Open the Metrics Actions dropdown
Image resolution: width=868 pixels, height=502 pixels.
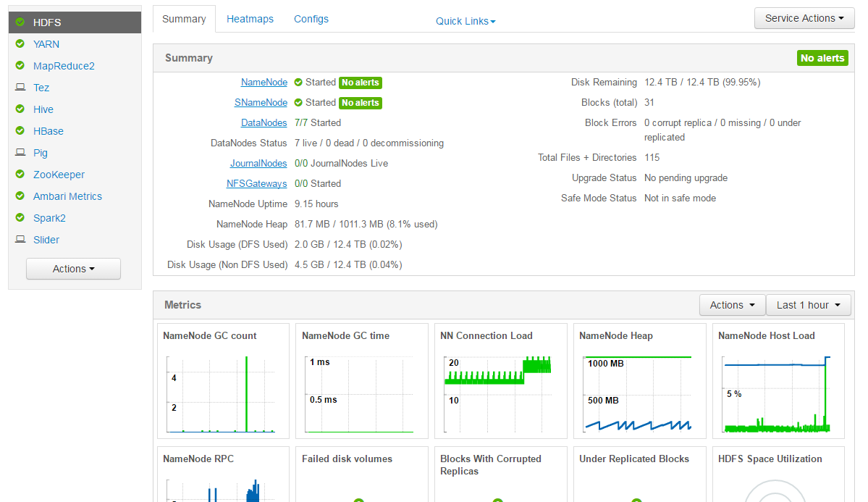click(733, 305)
